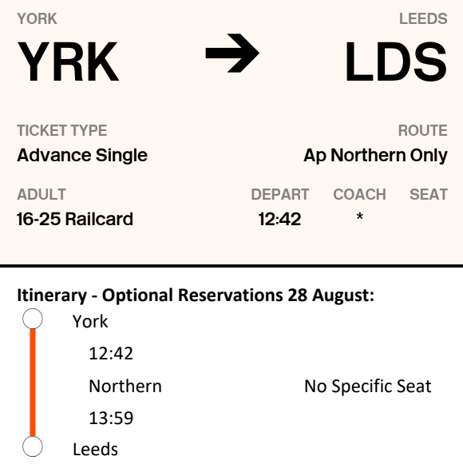
Task: Click the Ap Northern Only route text
Action: click(376, 156)
